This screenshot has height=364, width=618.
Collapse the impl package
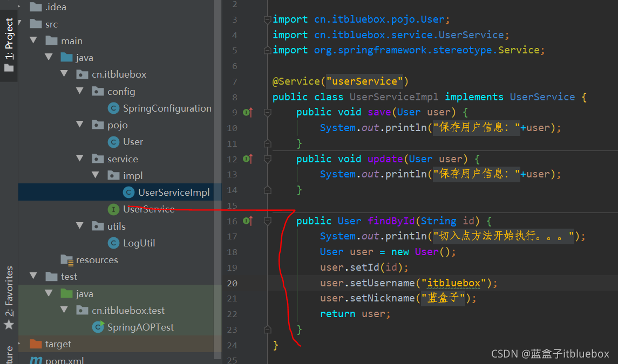[96, 175]
